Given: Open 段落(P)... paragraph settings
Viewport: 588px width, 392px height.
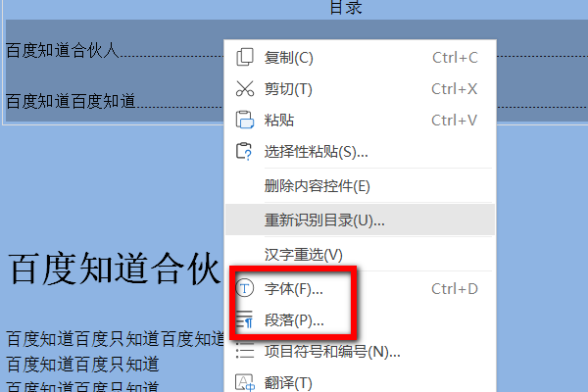Looking at the screenshot, I should pyautogui.click(x=360, y=320).
